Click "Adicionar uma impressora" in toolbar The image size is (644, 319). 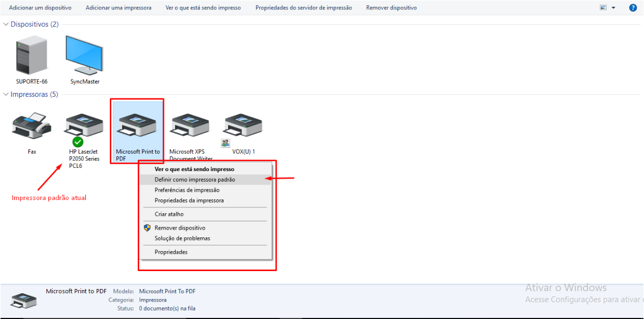[x=118, y=8]
